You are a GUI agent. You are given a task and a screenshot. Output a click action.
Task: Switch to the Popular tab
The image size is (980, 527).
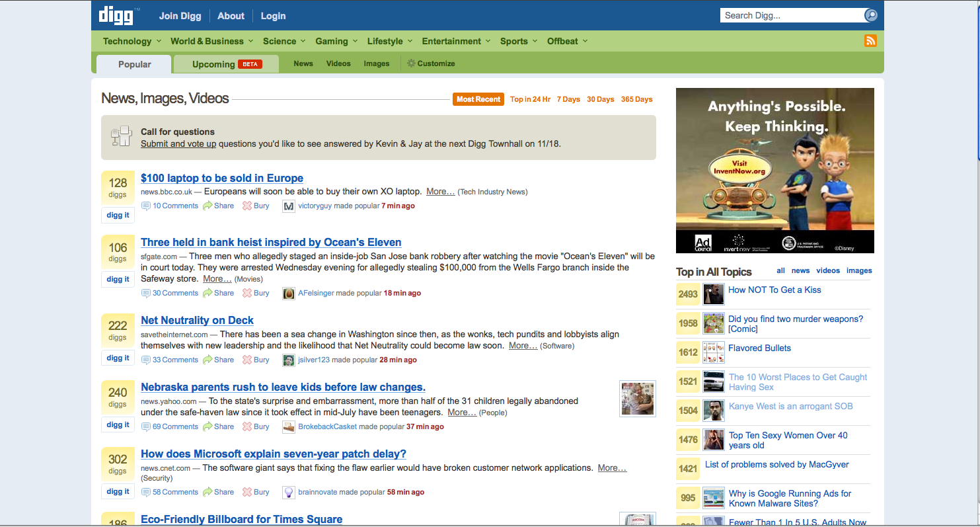pyautogui.click(x=134, y=64)
